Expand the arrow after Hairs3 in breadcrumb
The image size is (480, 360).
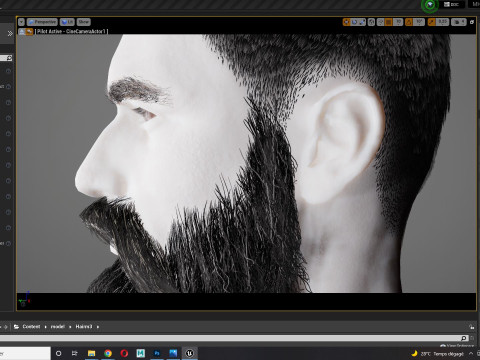point(98,327)
